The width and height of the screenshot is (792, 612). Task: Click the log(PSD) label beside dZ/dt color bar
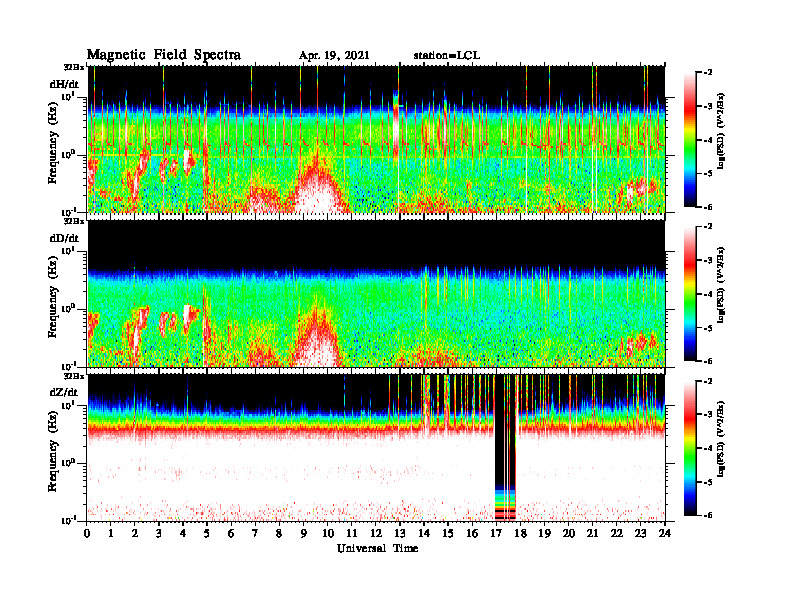click(x=720, y=439)
